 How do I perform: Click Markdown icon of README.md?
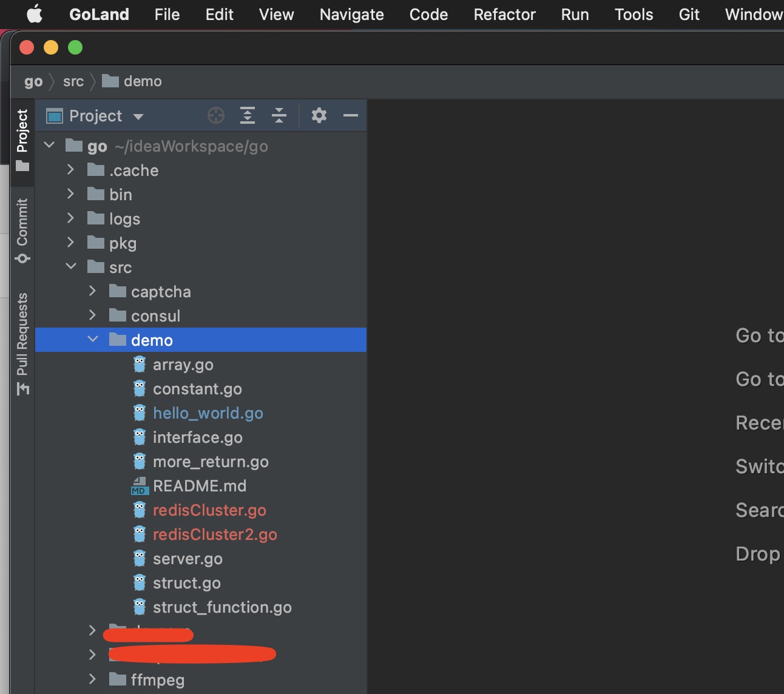pyautogui.click(x=140, y=485)
